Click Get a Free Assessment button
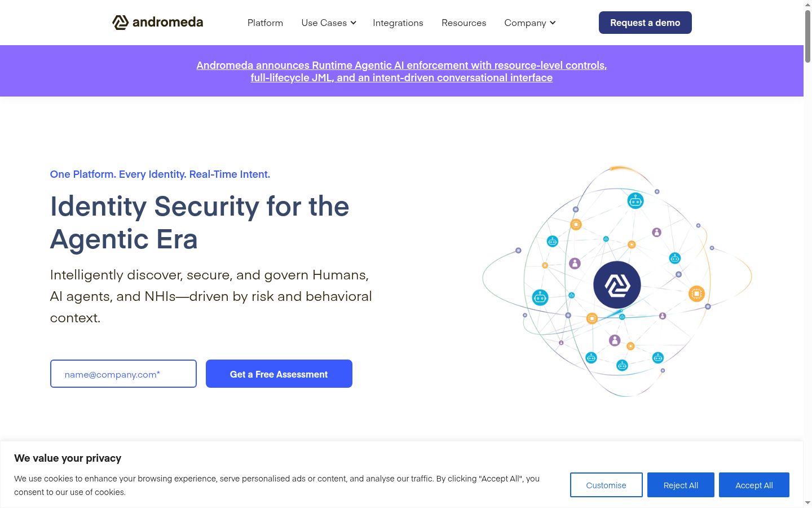The image size is (812, 508). coord(279,374)
